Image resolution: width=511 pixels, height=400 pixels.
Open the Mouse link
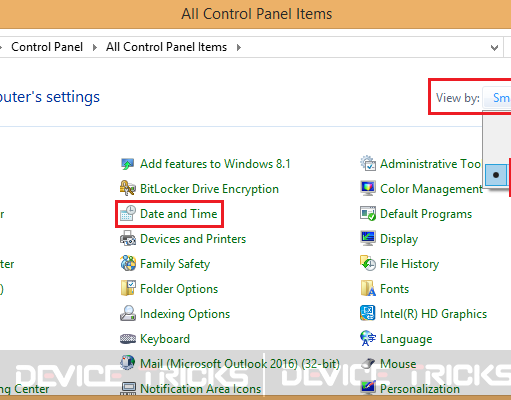pos(398,364)
